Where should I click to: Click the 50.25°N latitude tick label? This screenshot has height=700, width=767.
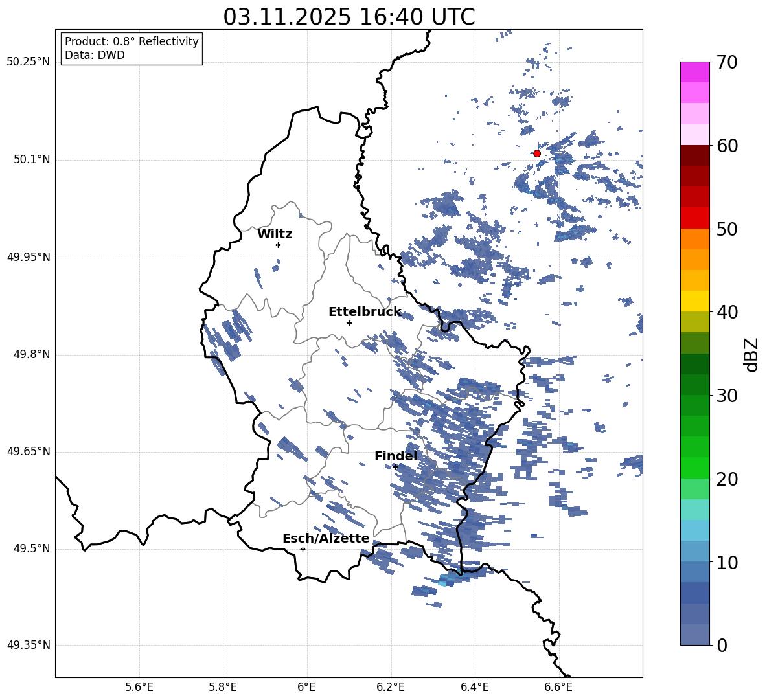click(28, 62)
